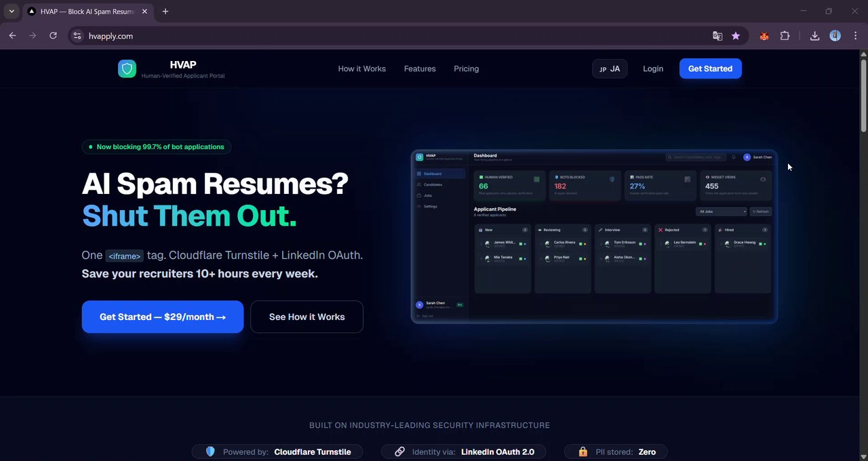Click the bookmark star icon

pos(736,36)
